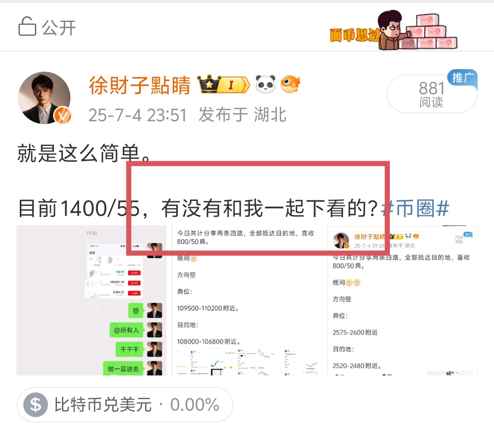The image size is (494, 448).
Task: Tap the post timestamp 25-7-4 23:51
Action: coord(137,115)
